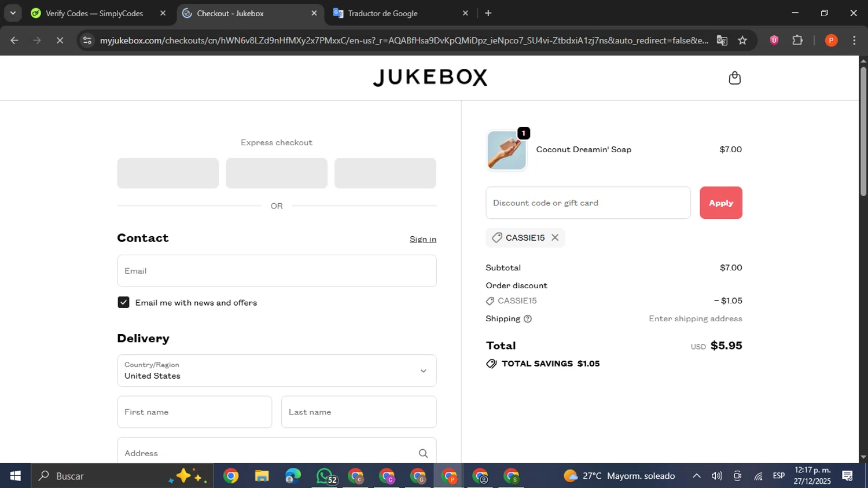View site information icon in address bar
868x488 pixels.
tap(87, 41)
